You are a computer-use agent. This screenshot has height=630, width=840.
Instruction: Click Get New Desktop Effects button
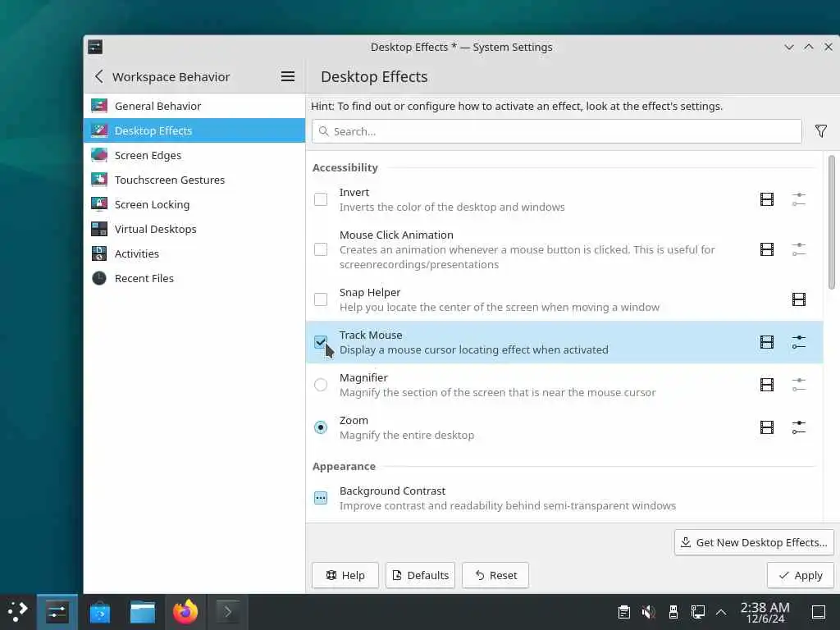pyautogui.click(x=754, y=542)
